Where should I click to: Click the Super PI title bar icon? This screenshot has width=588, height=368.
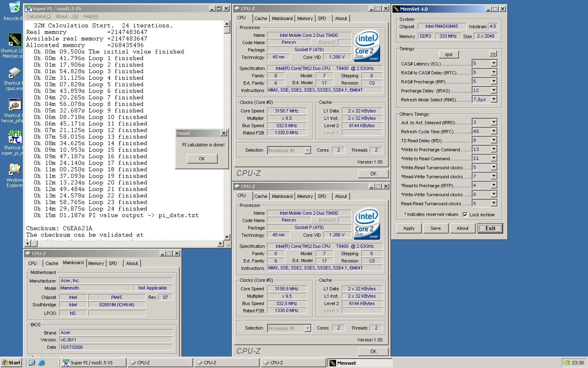(x=28, y=8)
